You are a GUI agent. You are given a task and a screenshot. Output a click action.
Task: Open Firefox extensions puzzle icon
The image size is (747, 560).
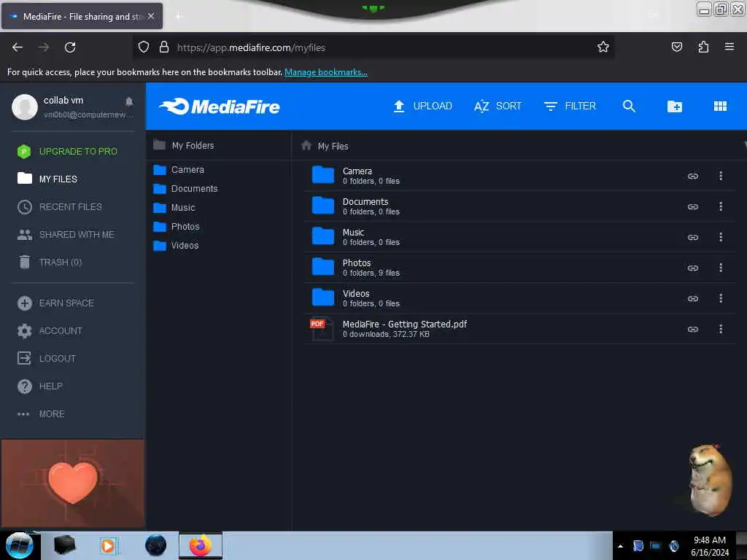[x=703, y=47]
